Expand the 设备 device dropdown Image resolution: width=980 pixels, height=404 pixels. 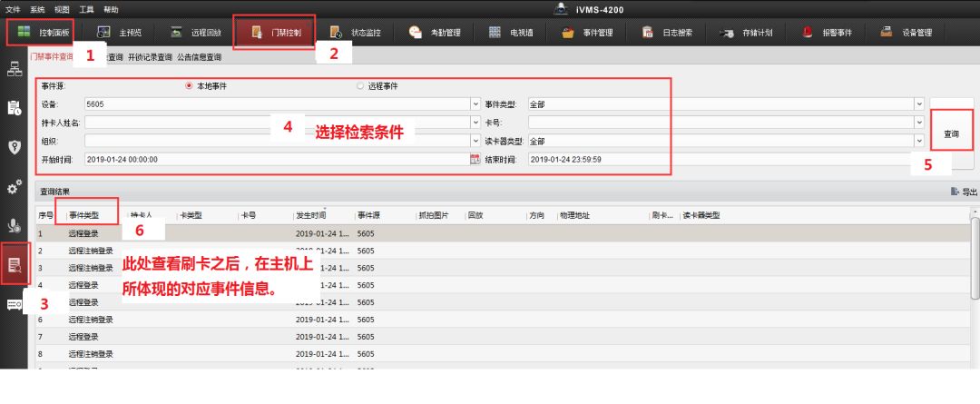pyautogui.click(x=475, y=104)
